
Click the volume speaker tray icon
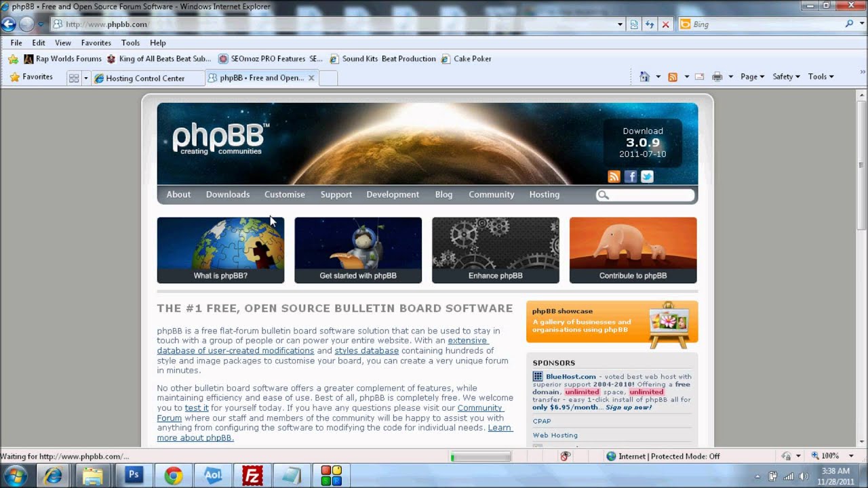point(804,476)
